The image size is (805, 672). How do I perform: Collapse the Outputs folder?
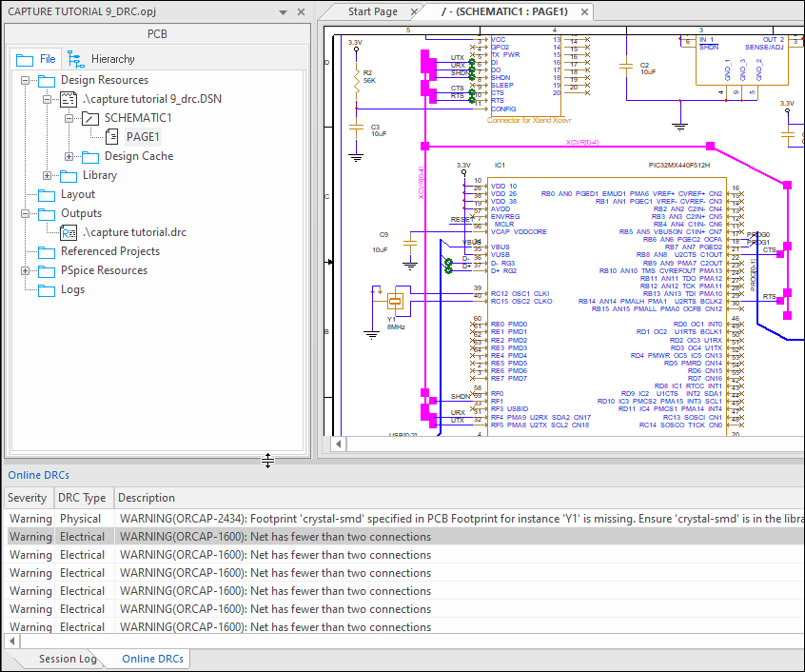coord(25,213)
